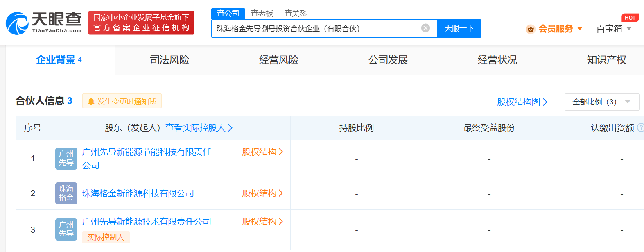The width and height of the screenshot is (644, 252).
Task: Open the 百宝箱 dropdown menu
Action: pos(614,29)
